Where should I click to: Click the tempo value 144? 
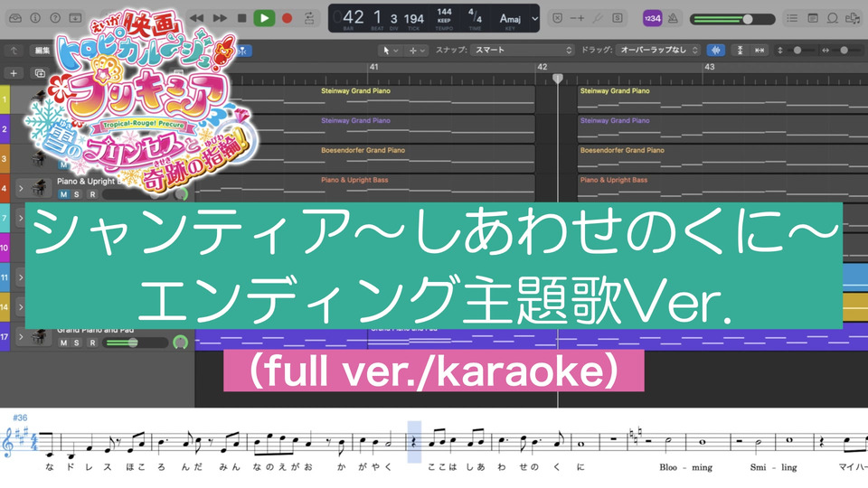pyautogui.click(x=444, y=12)
